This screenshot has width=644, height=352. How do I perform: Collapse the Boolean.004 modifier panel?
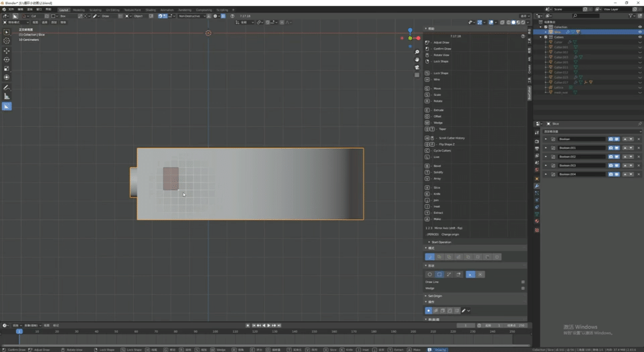[x=546, y=174]
